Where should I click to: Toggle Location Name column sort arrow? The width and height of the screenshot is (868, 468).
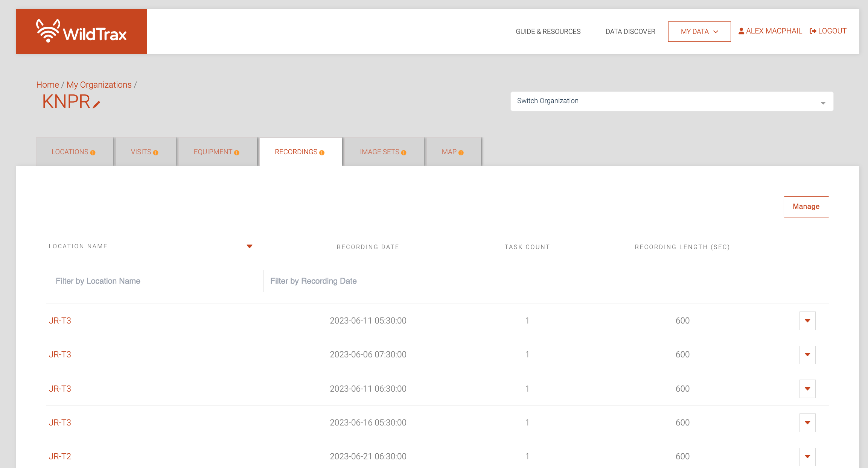(249, 246)
